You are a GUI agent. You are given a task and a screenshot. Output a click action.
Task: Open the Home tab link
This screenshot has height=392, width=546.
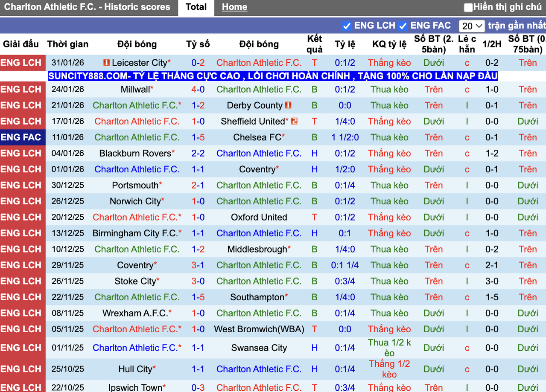[x=234, y=7]
